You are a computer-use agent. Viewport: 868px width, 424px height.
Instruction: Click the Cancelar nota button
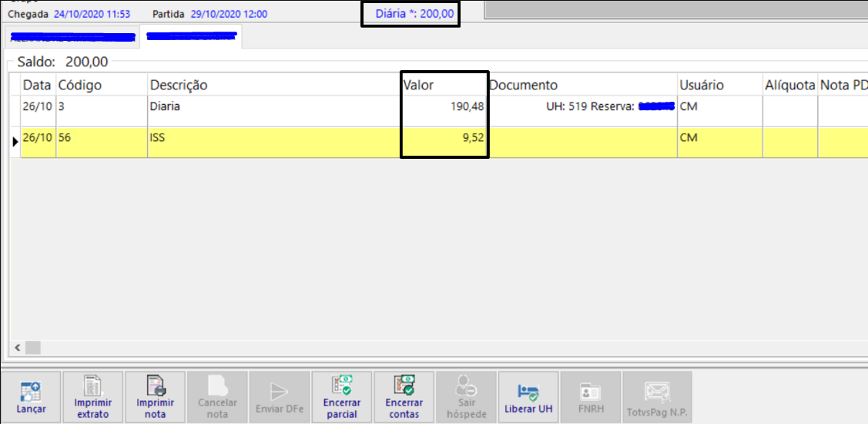217,396
